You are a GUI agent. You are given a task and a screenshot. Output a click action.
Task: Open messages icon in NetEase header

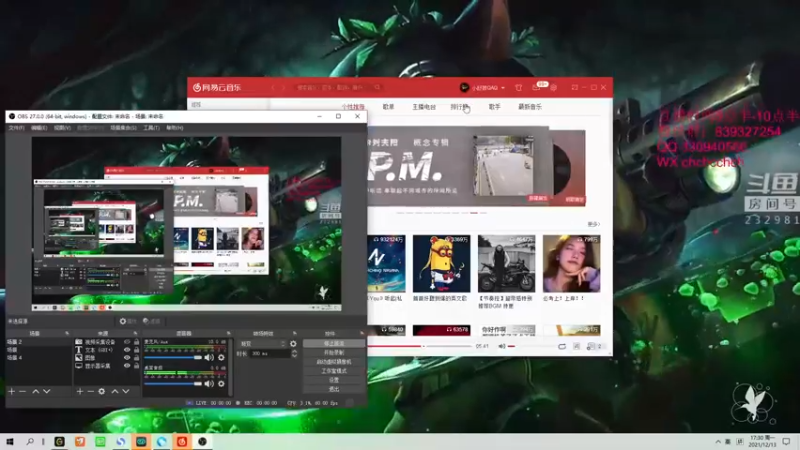coord(536,88)
